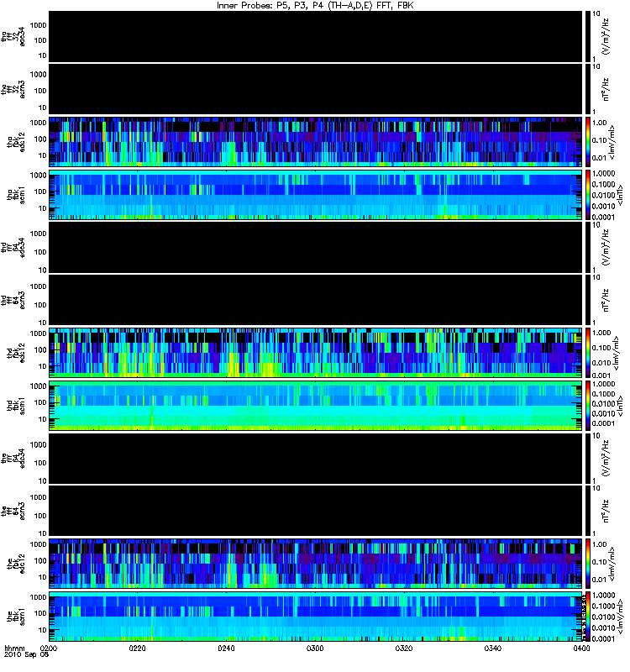Click the 0320 time axis label
This screenshot has width=630, height=672.
pos(404,648)
